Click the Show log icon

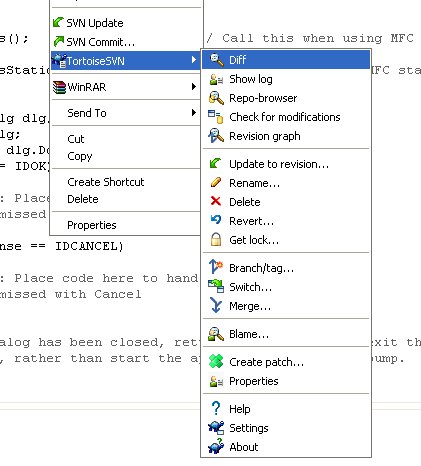tap(216, 79)
